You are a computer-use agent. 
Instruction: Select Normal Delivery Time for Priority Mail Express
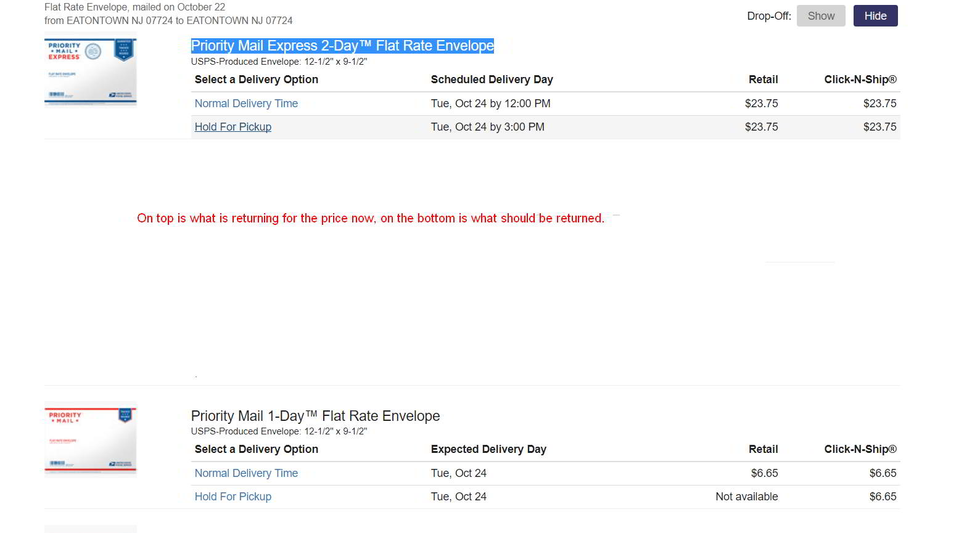[x=246, y=104]
